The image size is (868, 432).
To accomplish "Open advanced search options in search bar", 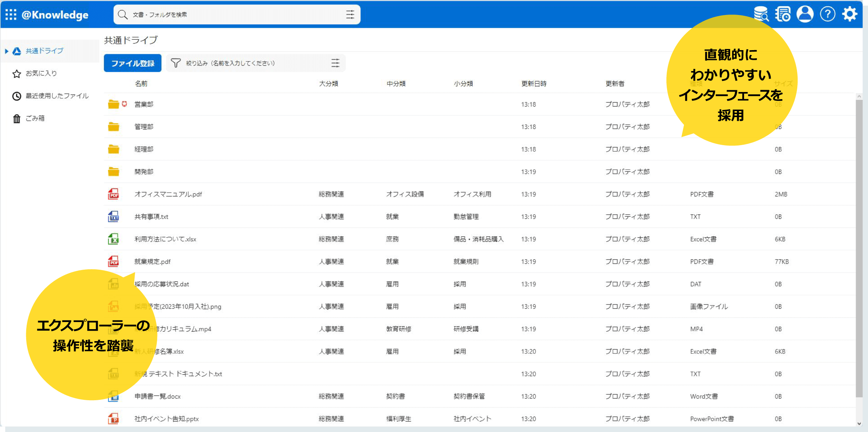I will 350,15.
